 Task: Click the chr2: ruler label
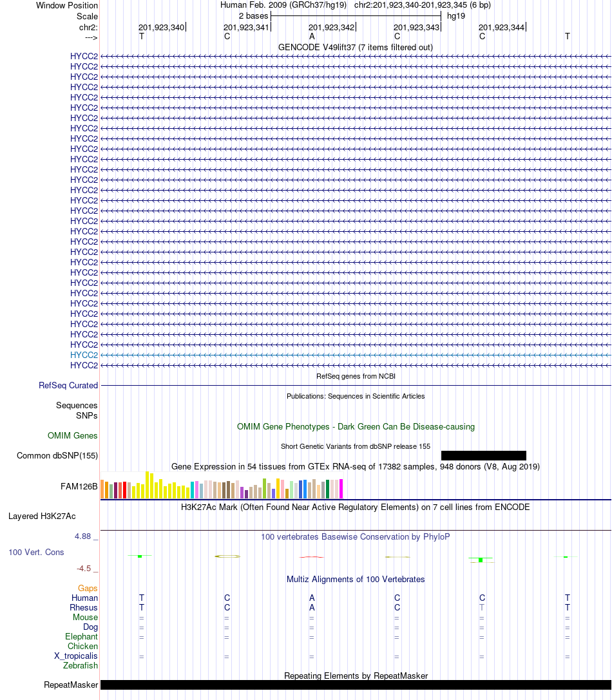pos(88,28)
